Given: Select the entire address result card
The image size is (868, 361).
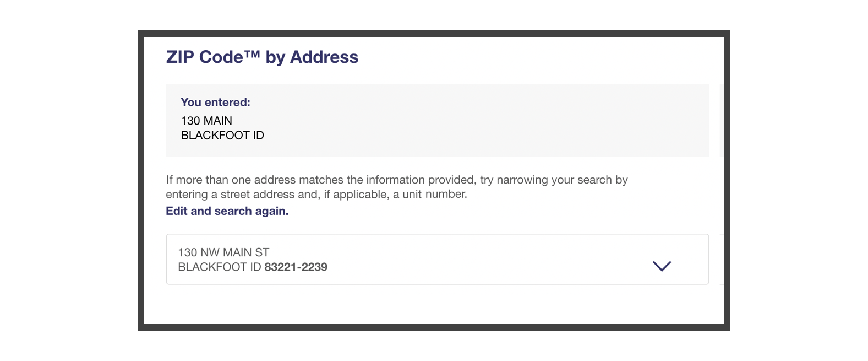Looking at the screenshot, I should [438, 259].
